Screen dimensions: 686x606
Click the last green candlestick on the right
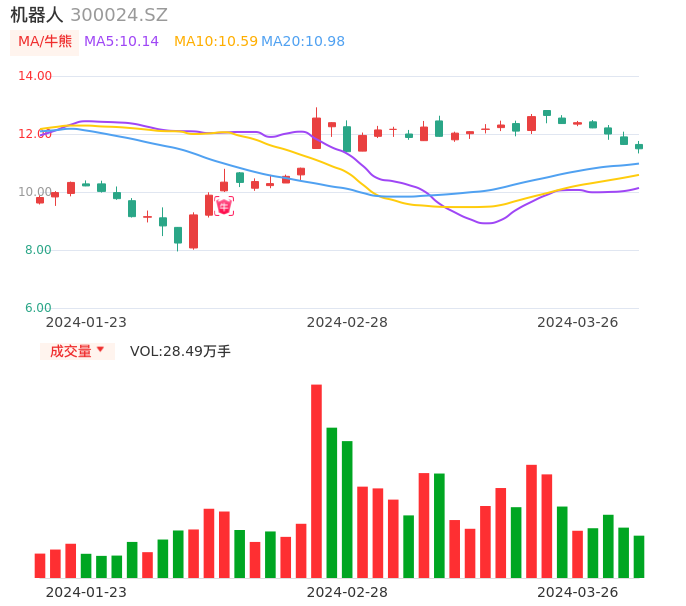click(x=639, y=147)
